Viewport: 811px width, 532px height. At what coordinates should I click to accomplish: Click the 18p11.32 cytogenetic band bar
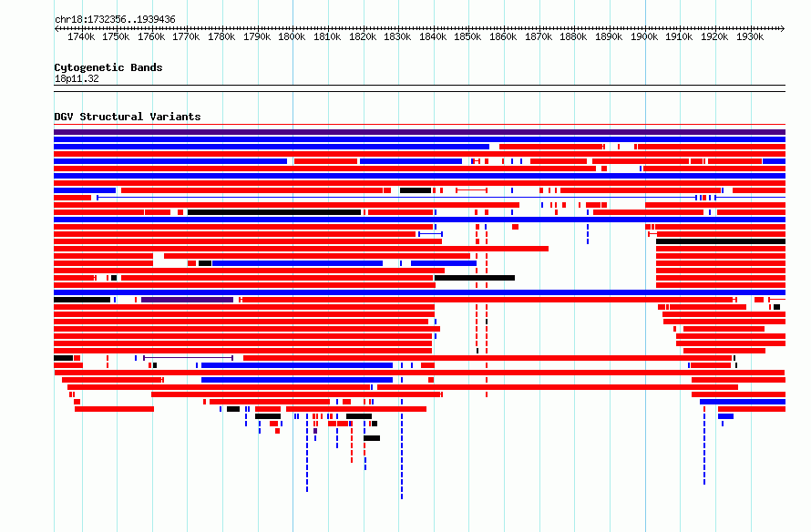(x=419, y=88)
